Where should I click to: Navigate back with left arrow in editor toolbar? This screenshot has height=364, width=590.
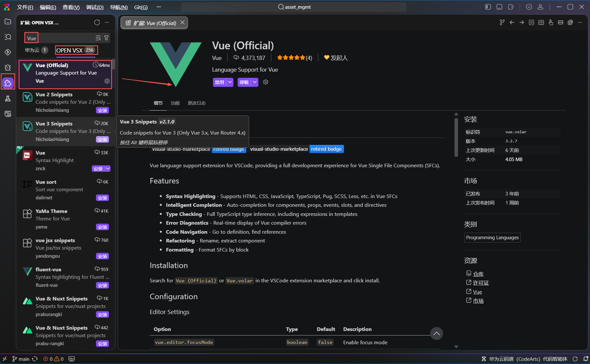[512, 22]
